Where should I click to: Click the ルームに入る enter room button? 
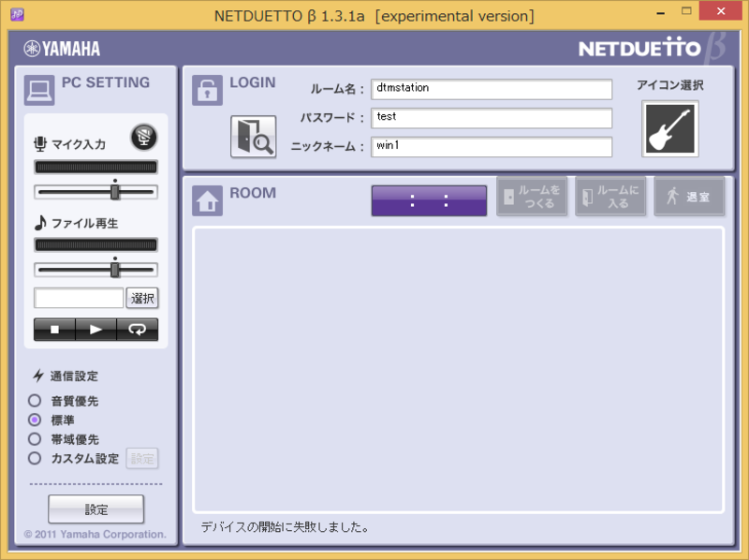pyautogui.click(x=610, y=197)
